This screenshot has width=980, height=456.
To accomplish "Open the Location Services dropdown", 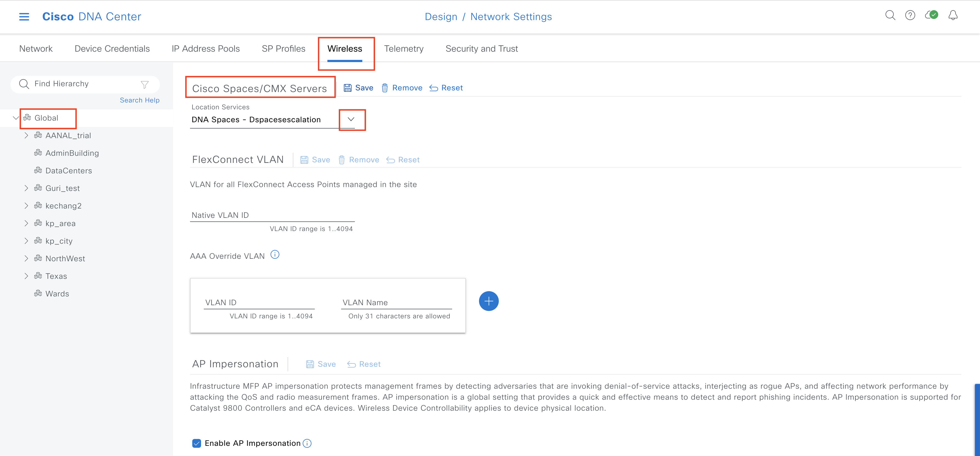I will tap(351, 119).
